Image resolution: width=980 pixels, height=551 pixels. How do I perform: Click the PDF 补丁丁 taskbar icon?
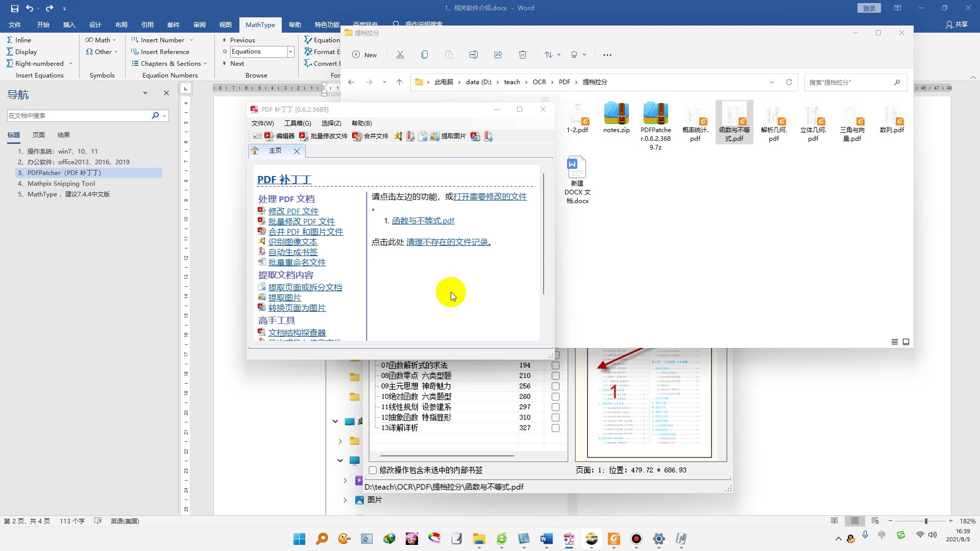569,539
